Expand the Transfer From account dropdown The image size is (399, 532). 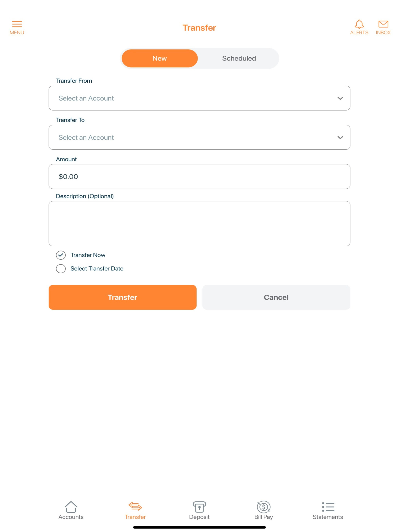[x=199, y=98]
